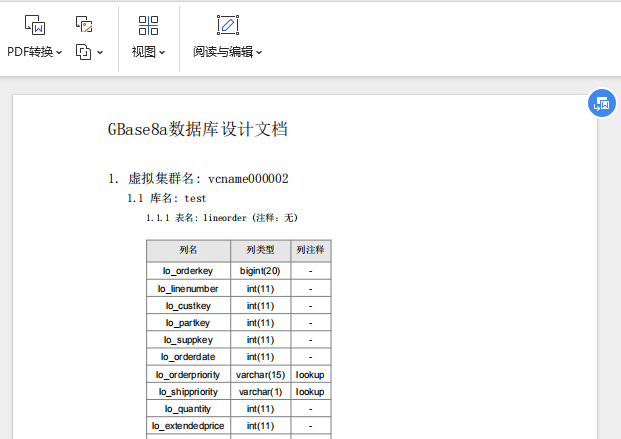The width and height of the screenshot is (621, 439).
Task: Click the 库名: test subheading
Action: point(167,198)
